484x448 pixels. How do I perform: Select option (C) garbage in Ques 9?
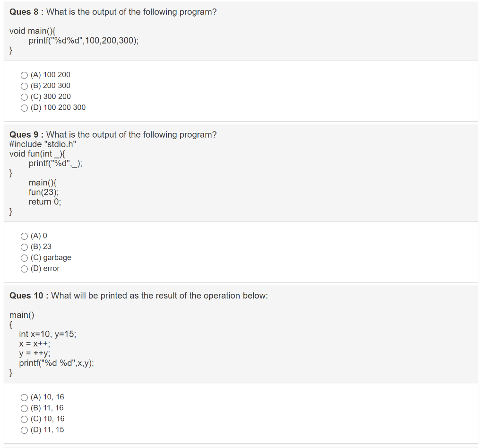[x=24, y=258]
